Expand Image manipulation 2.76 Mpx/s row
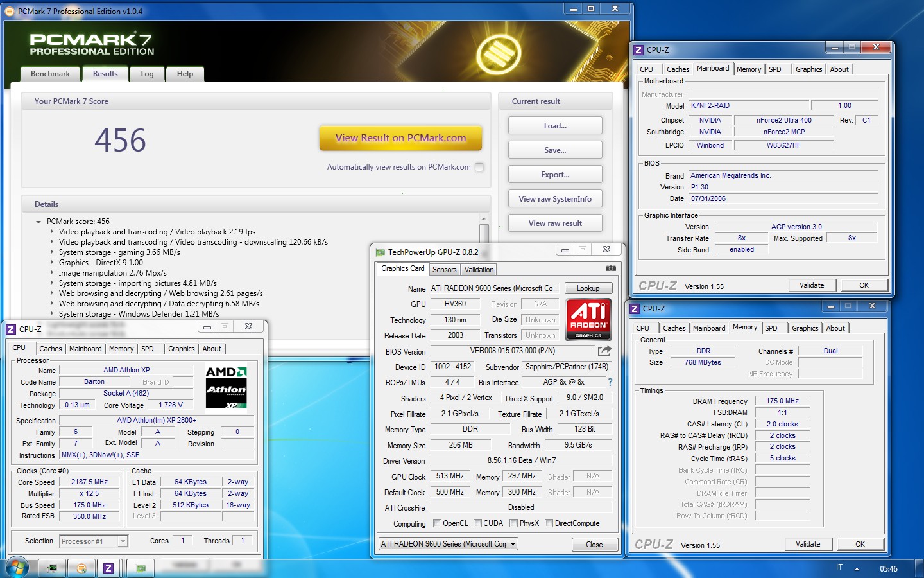 [x=52, y=273]
